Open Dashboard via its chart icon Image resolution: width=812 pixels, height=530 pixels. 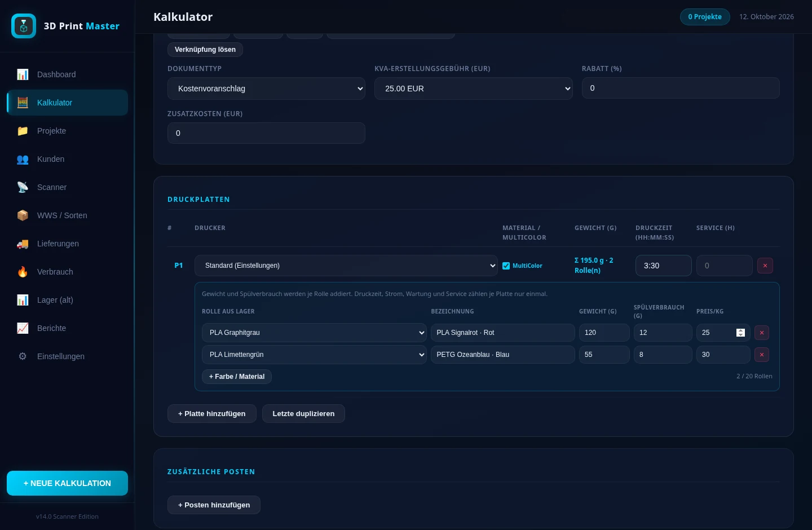23,74
